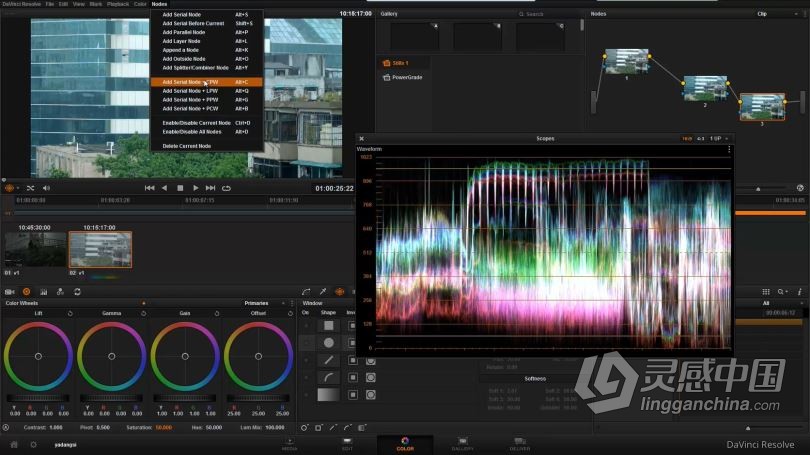Shuffle clips with the crossed-arrows icon under the viewer
This screenshot has width=810, height=455.
click(30, 188)
